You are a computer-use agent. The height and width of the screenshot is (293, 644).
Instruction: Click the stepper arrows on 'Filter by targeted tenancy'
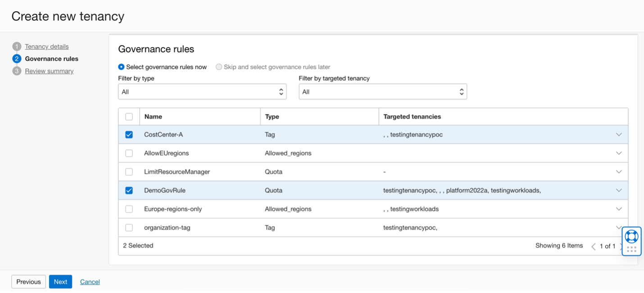coord(461,91)
